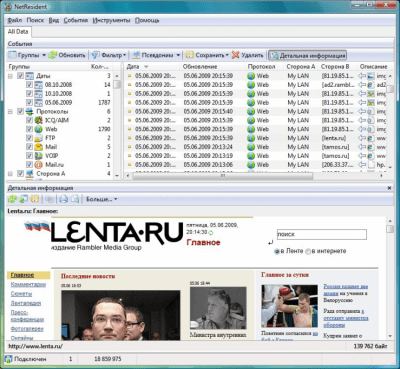Viewport: 400px width, 369px height.
Task: Click the yellow save icon in the detail toolbar
Action: [x=35, y=199]
